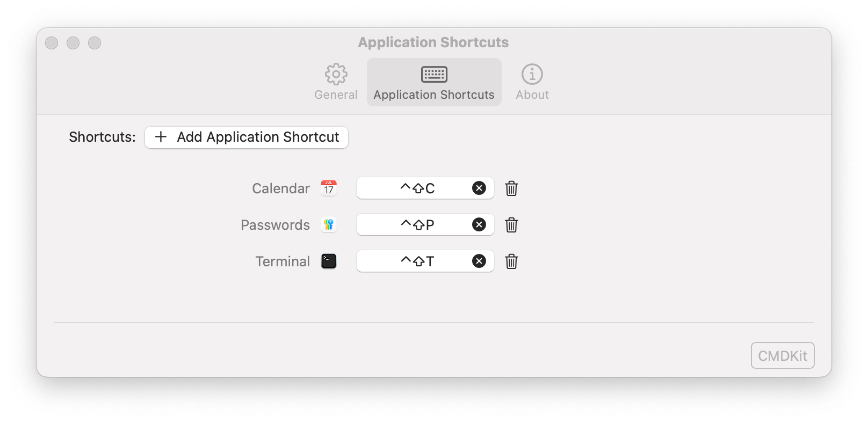The height and width of the screenshot is (422, 868).
Task: Delete the Calendar shortcut with trash icon
Action: 511,188
